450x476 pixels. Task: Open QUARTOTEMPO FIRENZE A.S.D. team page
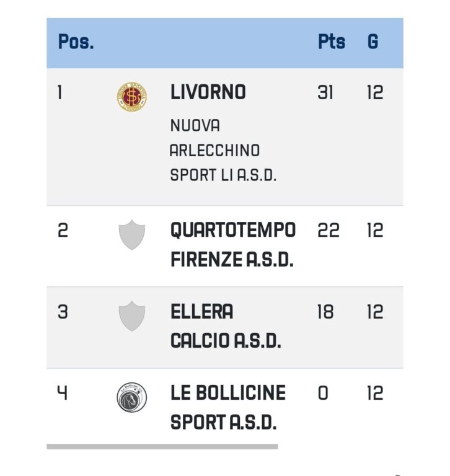(x=232, y=244)
